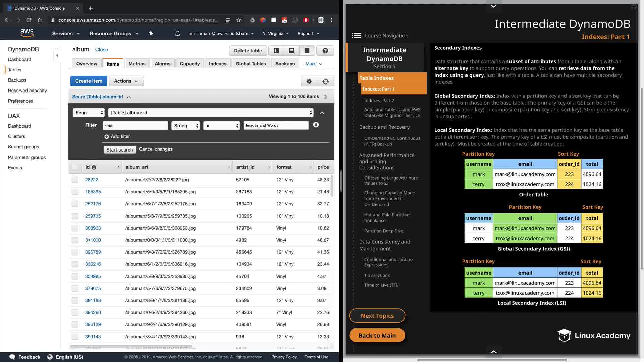Switch to the Indexes tab

(217, 64)
